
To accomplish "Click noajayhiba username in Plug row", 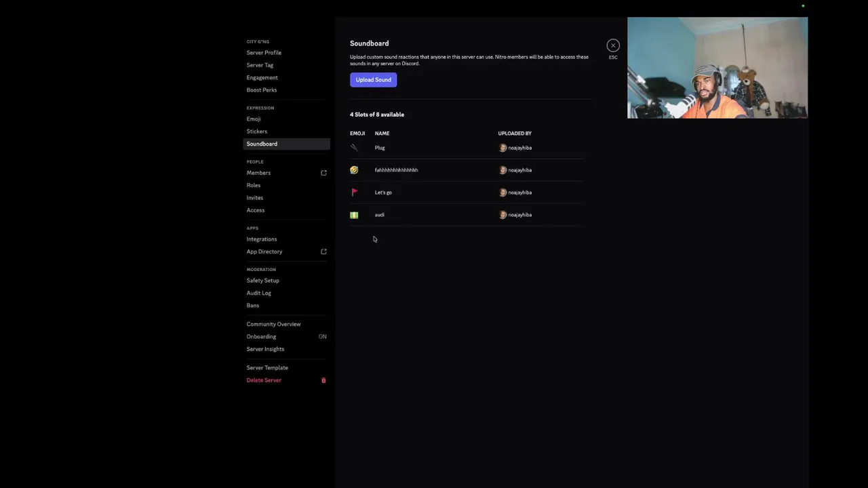I will (x=520, y=148).
